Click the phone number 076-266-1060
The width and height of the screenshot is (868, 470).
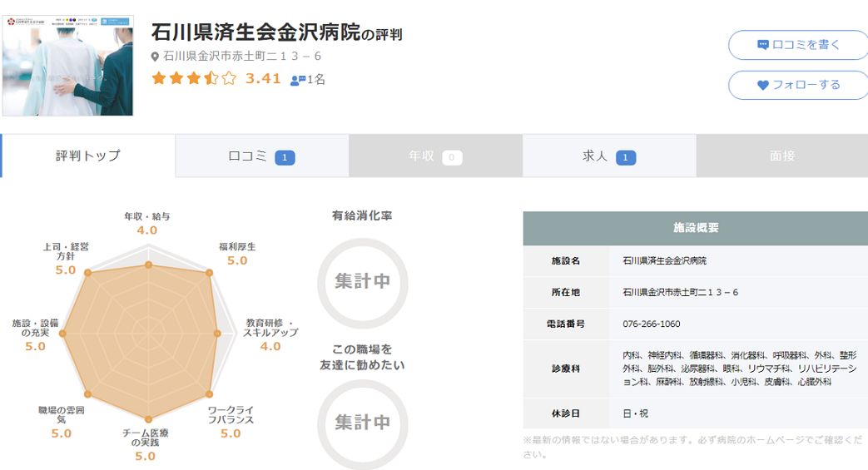click(x=651, y=324)
